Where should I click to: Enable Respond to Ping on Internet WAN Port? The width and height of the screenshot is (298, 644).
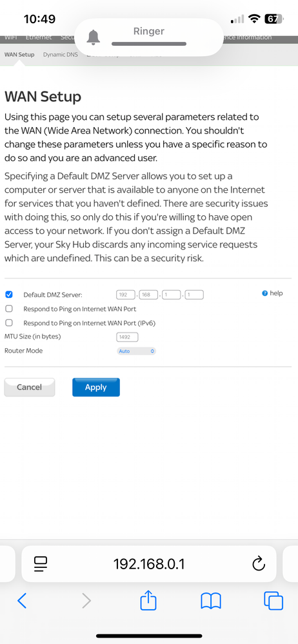pyautogui.click(x=8, y=308)
